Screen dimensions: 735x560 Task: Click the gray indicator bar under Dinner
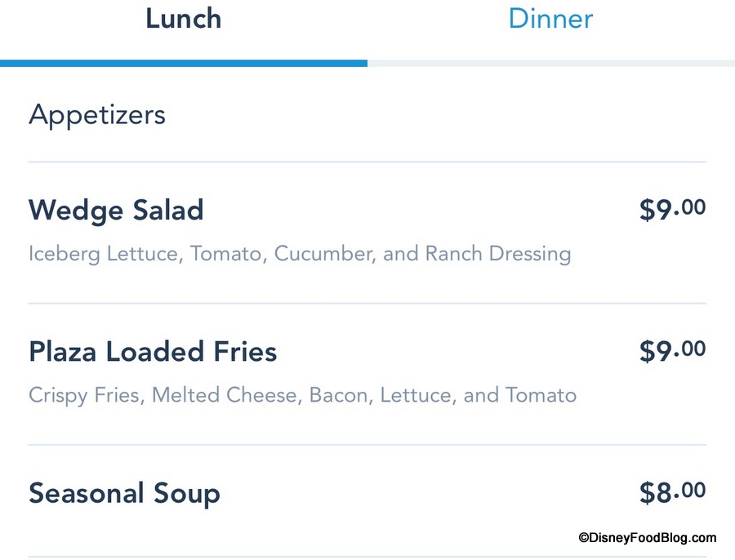(551, 63)
